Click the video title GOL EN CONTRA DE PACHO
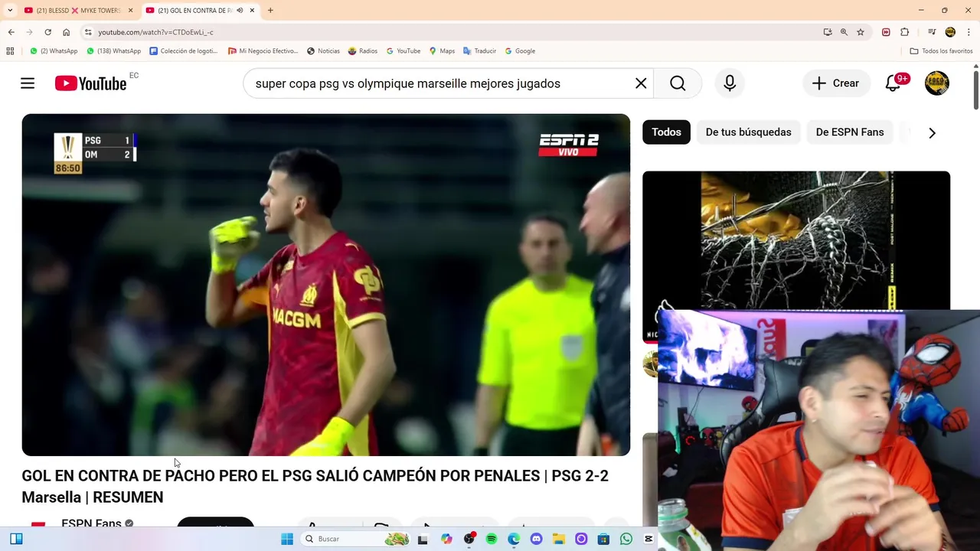980x551 pixels. [x=315, y=486]
